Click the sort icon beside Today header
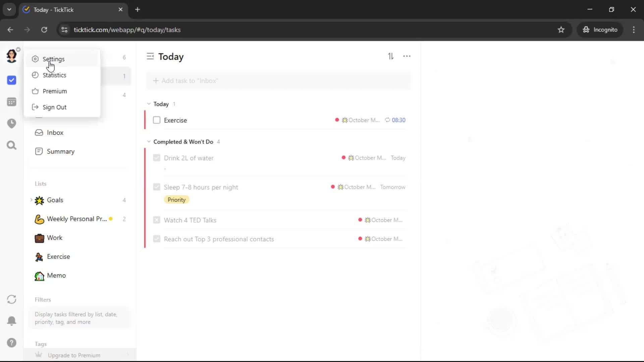Screen dimensions: 644x362 click(391, 56)
